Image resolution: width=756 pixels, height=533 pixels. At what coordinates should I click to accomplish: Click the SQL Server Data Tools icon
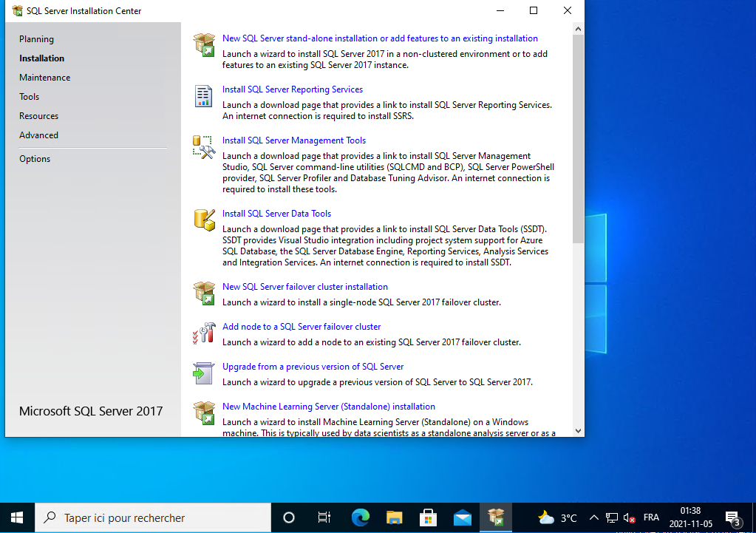(x=204, y=220)
